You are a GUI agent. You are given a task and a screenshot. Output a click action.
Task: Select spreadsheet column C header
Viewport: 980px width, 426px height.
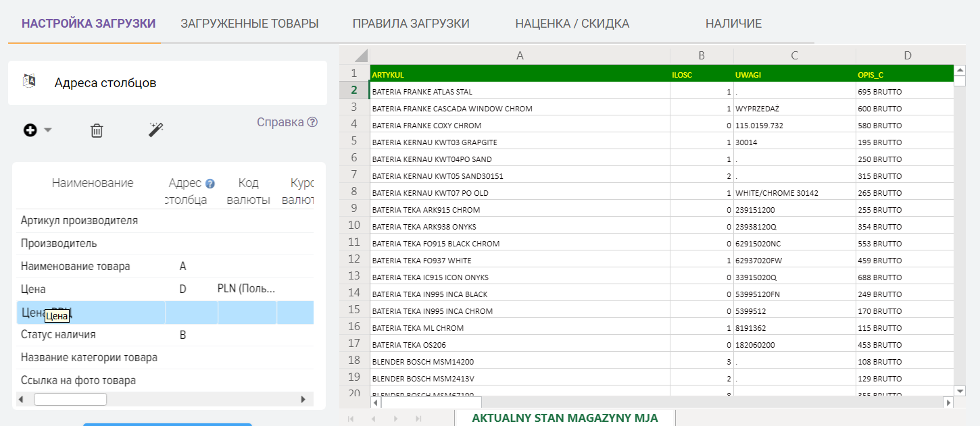(x=795, y=55)
